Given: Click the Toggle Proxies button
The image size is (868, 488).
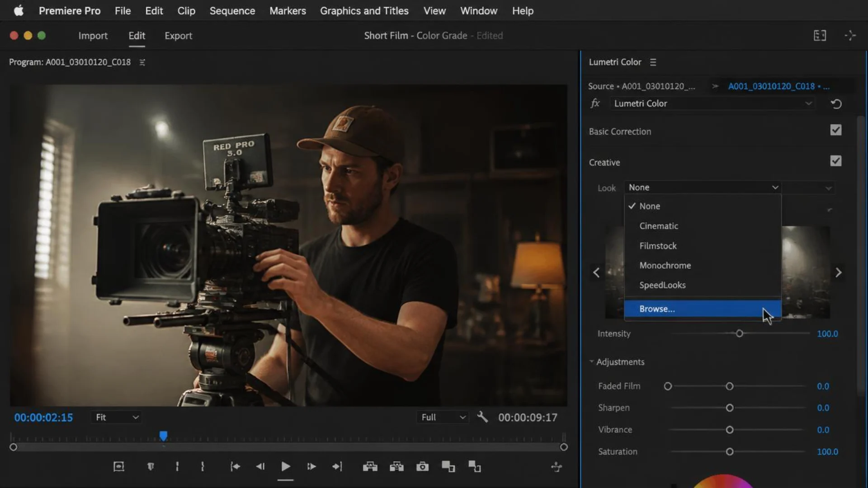Looking at the screenshot, I should tap(474, 467).
